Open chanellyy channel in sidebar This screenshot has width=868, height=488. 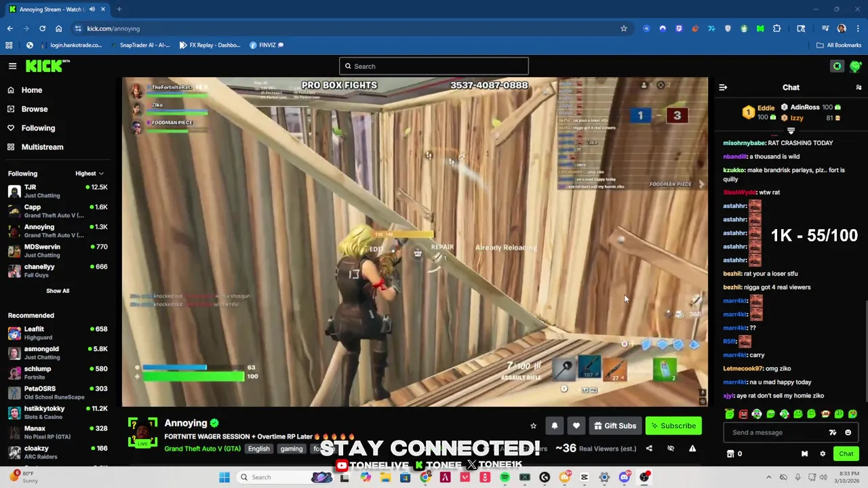tap(58, 270)
